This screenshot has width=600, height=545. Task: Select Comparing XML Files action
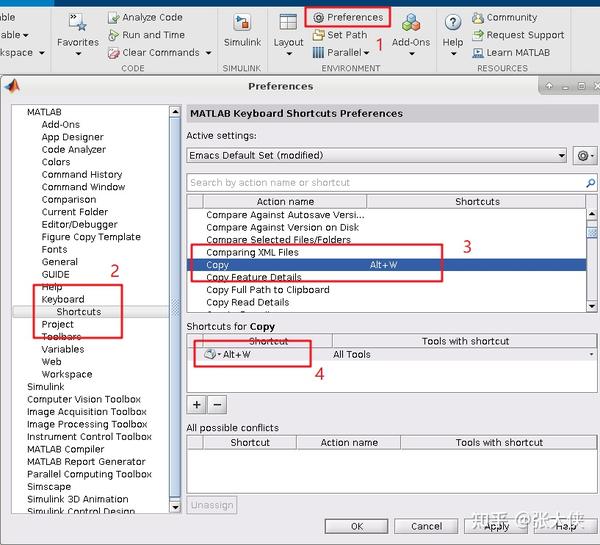pos(253,252)
